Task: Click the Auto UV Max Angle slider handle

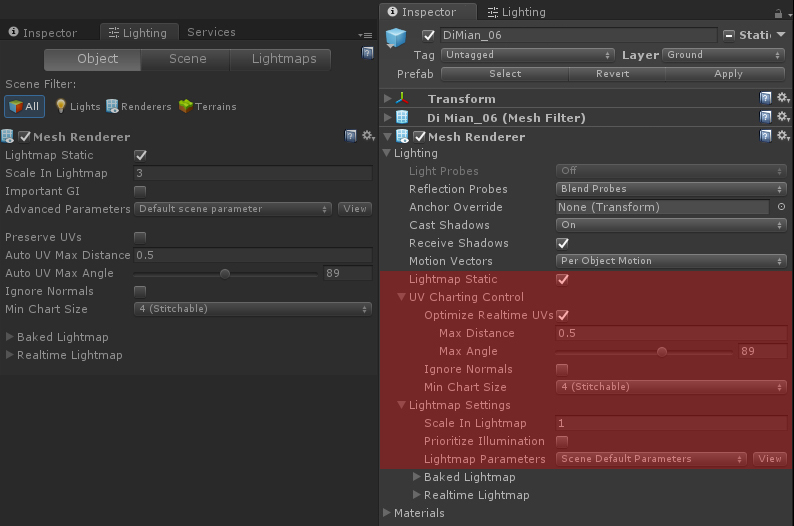Action: coord(225,274)
